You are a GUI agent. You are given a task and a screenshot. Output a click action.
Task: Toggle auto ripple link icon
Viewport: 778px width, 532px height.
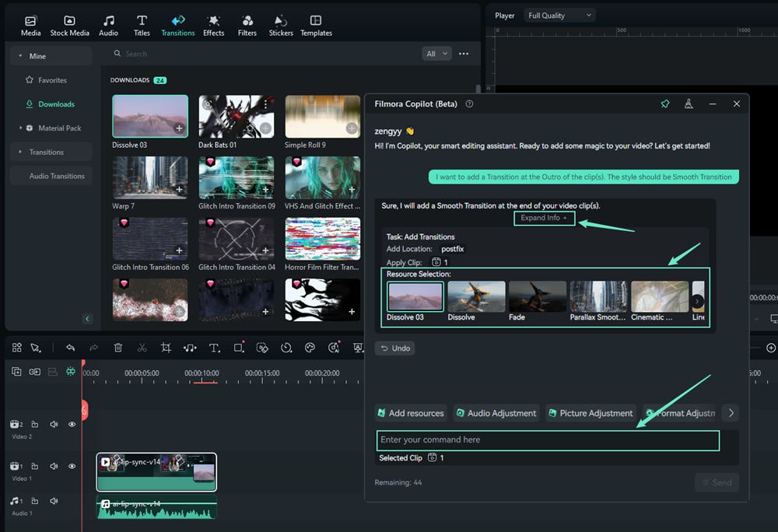pos(34,371)
